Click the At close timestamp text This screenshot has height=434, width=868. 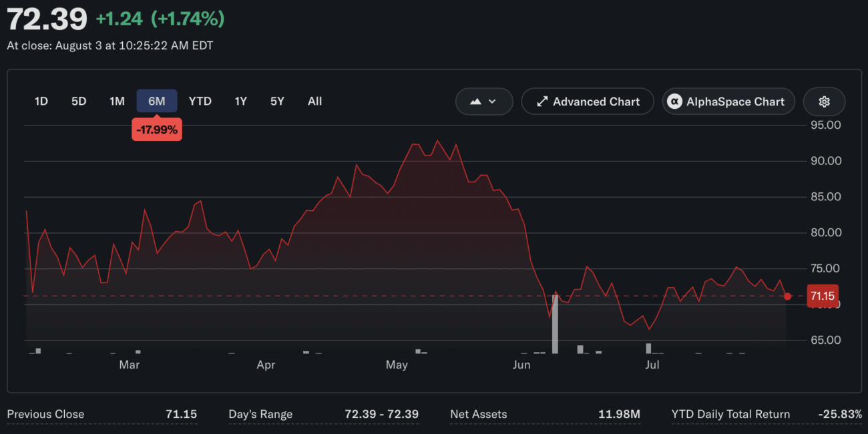pyautogui.click(x=110, y=46)
